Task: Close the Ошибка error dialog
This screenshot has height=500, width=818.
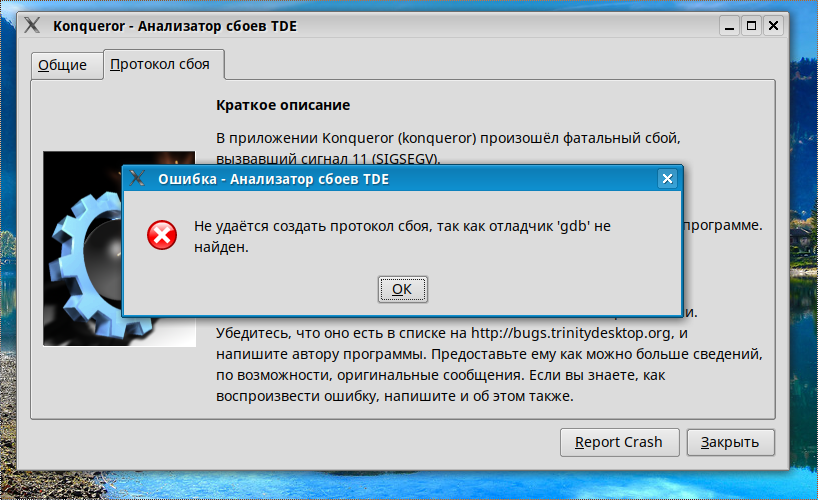Action: point(667,179)
